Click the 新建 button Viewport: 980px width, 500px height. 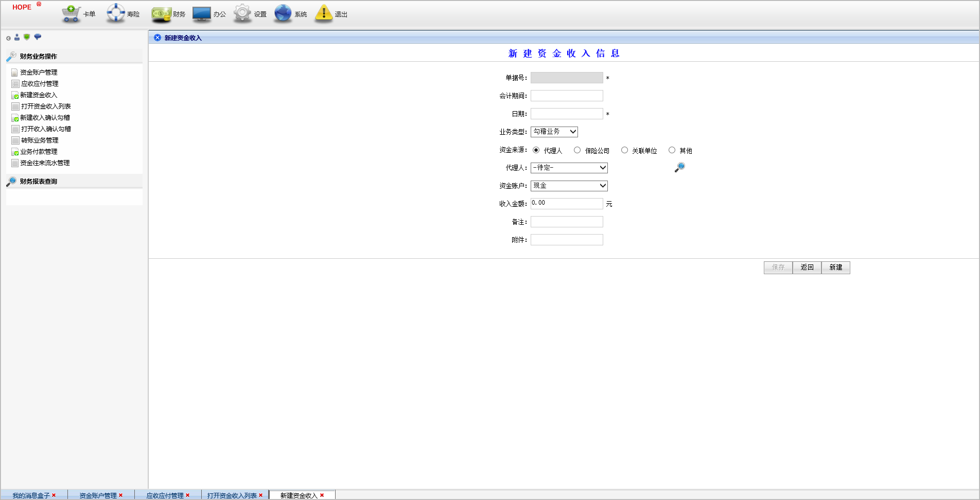[835, 267]
